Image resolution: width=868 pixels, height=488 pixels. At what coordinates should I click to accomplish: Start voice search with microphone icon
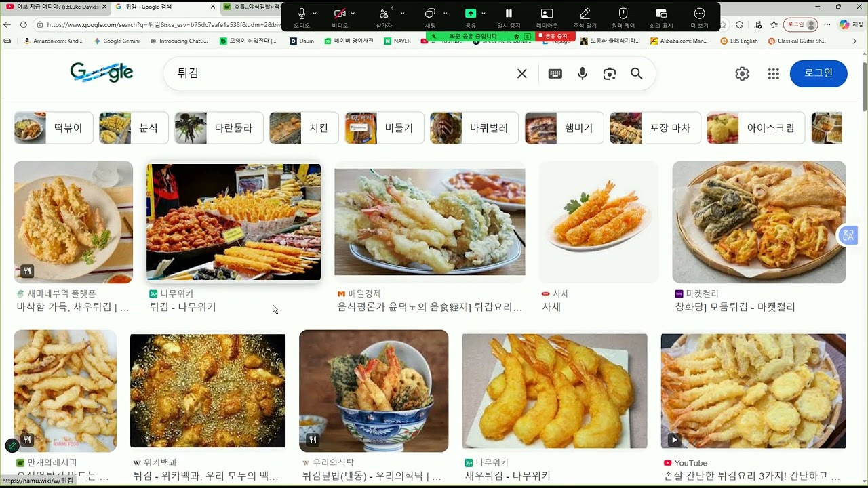[583, 74]
